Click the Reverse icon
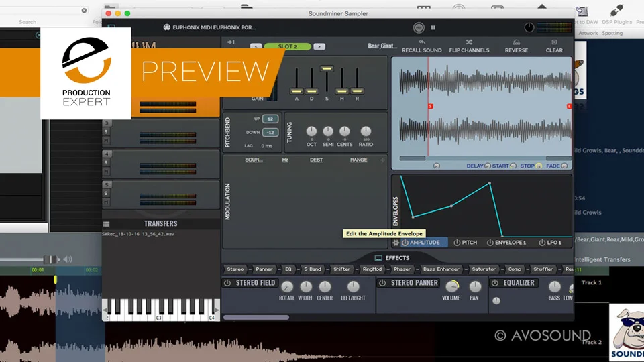 [517, 42]
